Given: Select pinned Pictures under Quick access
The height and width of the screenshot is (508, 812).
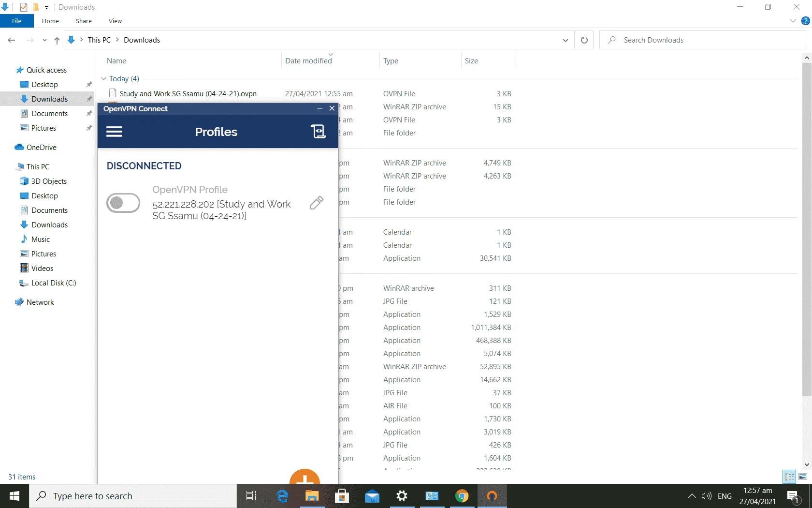Looking at the screenshot, I should [43, 128].
